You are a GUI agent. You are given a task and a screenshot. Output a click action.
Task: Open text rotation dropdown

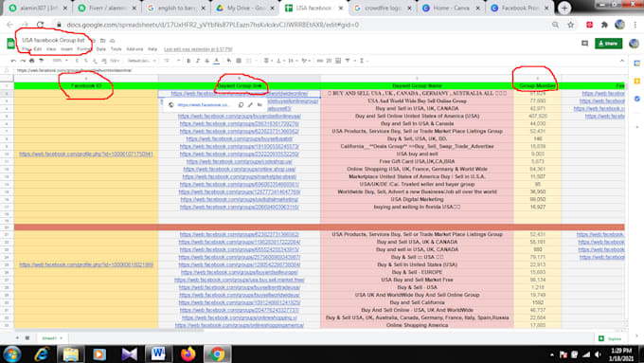[x=306, y=61]
